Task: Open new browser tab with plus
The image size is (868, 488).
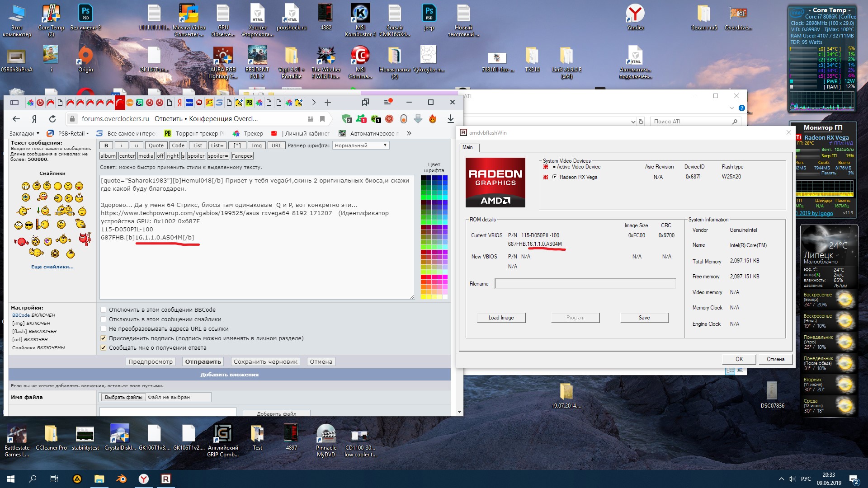Action: tap(328, 103)
